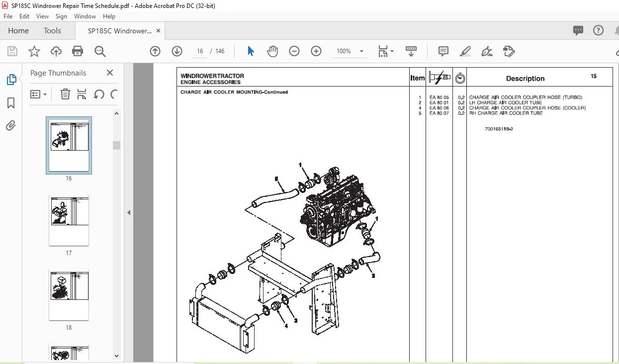This screenshot has height=364, width=619.
Task: Add a comment with speech bubble icon
Action: pyautogui.click(x=443, y=51)
